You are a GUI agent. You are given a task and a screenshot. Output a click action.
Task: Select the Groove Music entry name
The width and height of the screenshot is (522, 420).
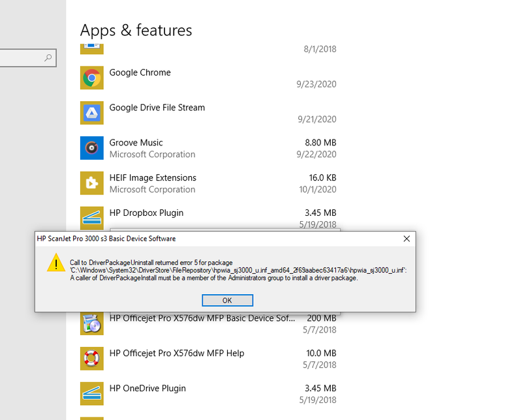pyautogui.click(x=136, y=143)
